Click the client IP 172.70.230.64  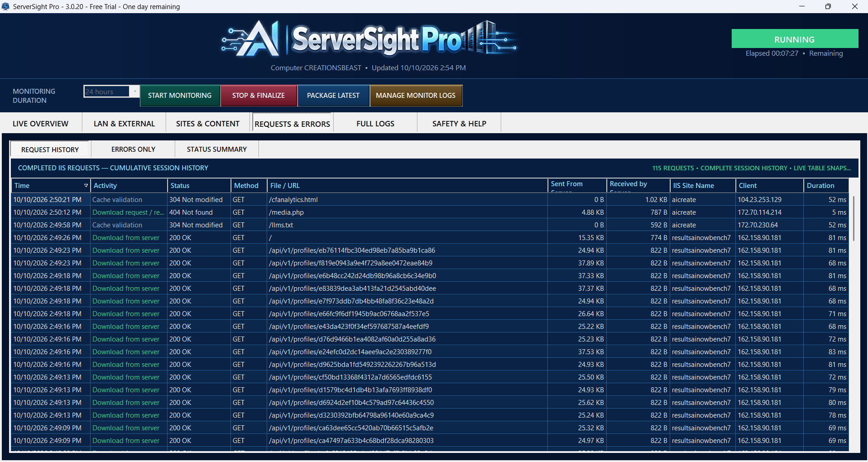[758, 225]
